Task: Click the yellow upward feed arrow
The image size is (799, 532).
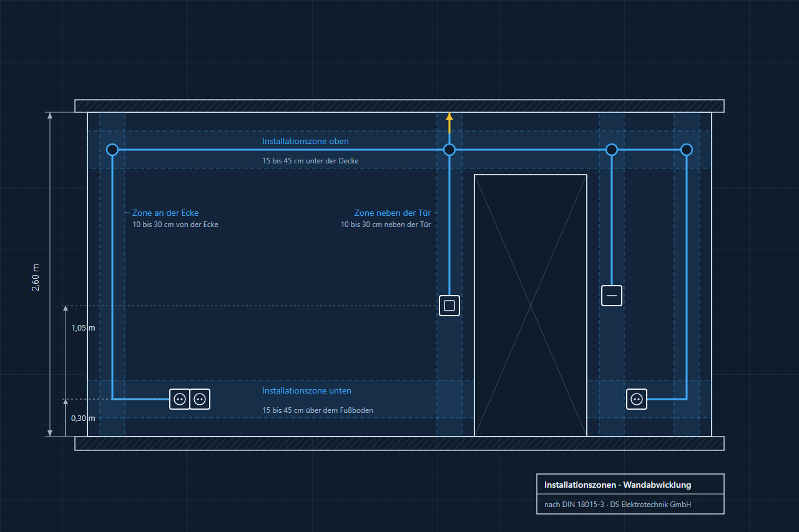Action: (449, 123)
